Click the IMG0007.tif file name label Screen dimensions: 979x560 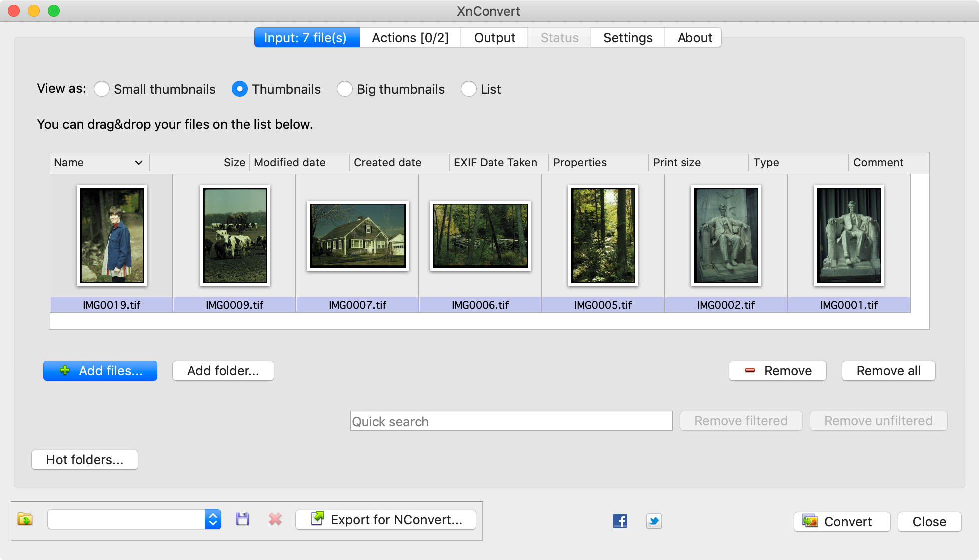358,305
